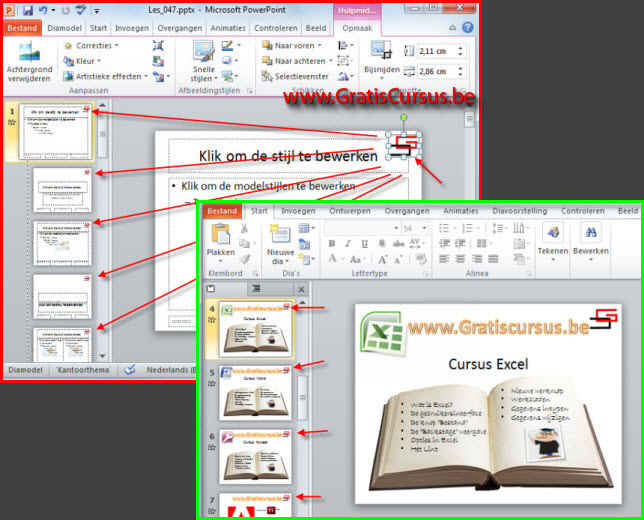Open Overgangen tab in Les_047 window

179,28
